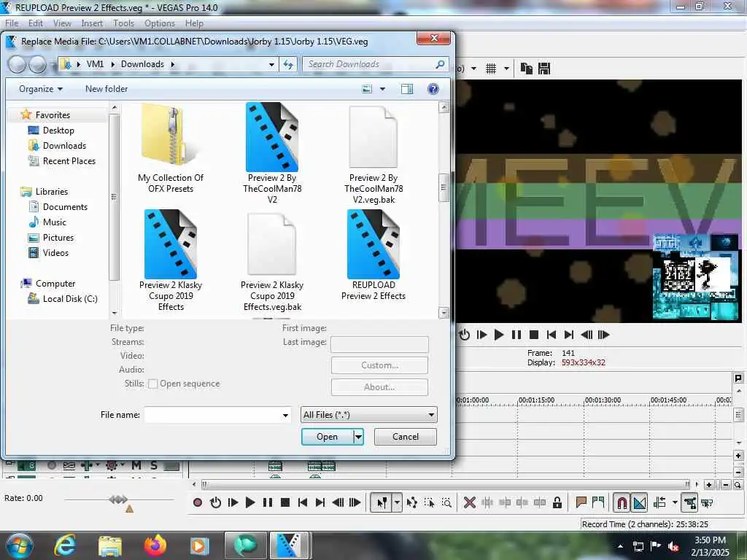The image size is (747, 560).
Task: Toggle Enable Snapping magnet icon
Action: (622, 503)
